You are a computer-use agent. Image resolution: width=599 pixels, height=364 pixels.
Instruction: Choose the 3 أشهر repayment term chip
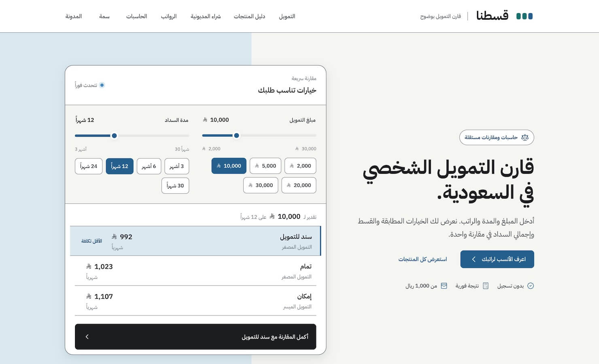(x=176, y=166)
